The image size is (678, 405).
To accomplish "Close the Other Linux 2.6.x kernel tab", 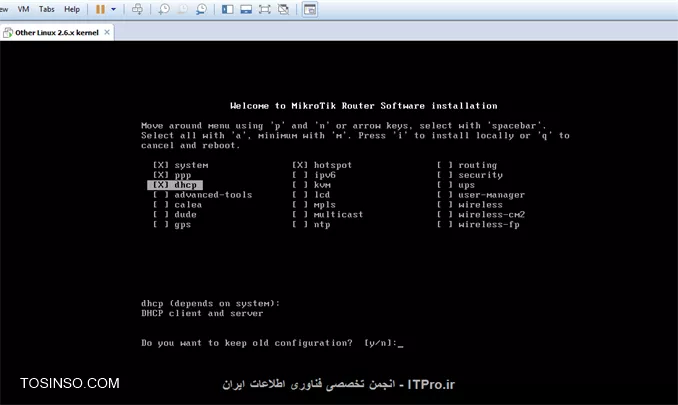I will tap(107, 32).
